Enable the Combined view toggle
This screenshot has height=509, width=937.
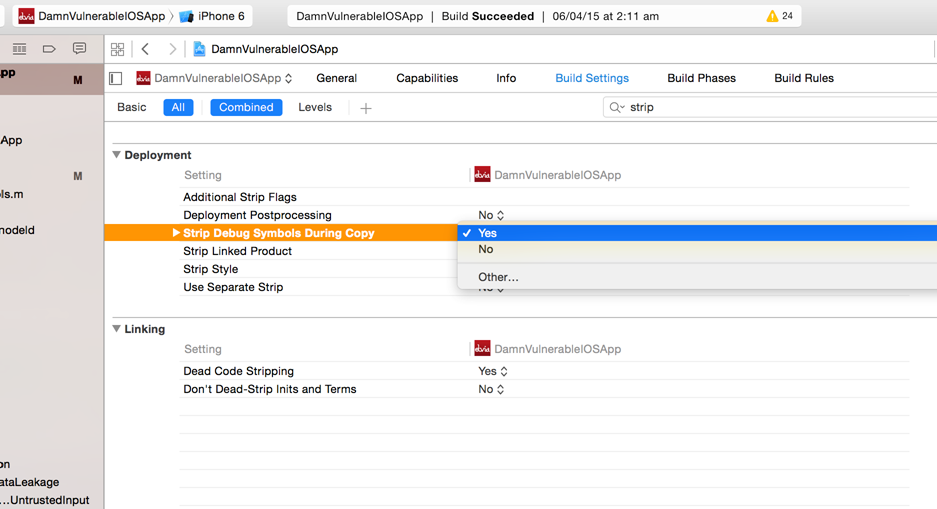[246, 107]
